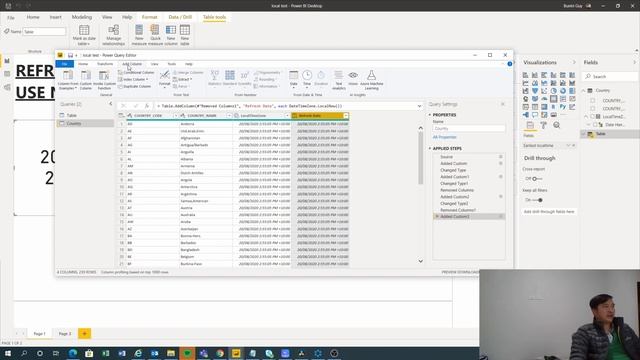Click Conditional Column button
The image size is (640, 360).
pos(136,73)
